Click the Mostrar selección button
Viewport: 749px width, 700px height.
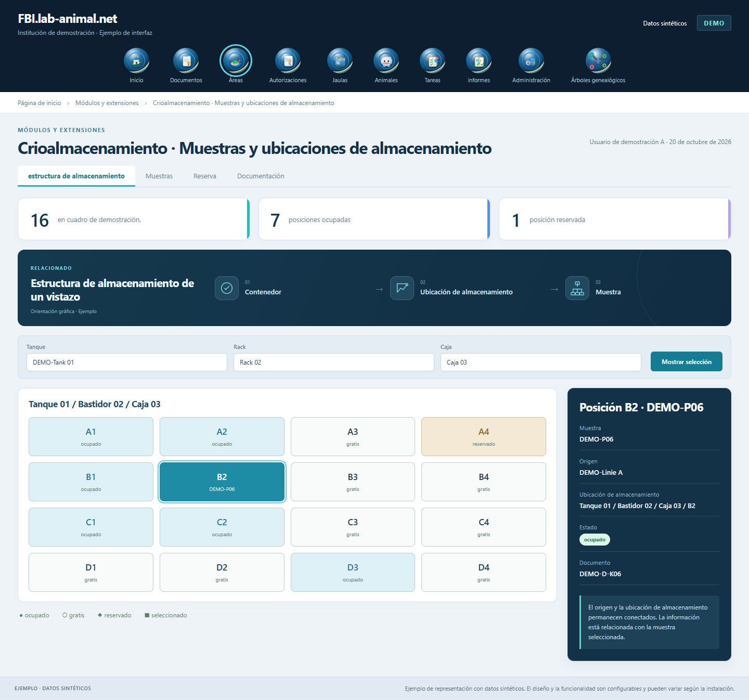(687, 361)
